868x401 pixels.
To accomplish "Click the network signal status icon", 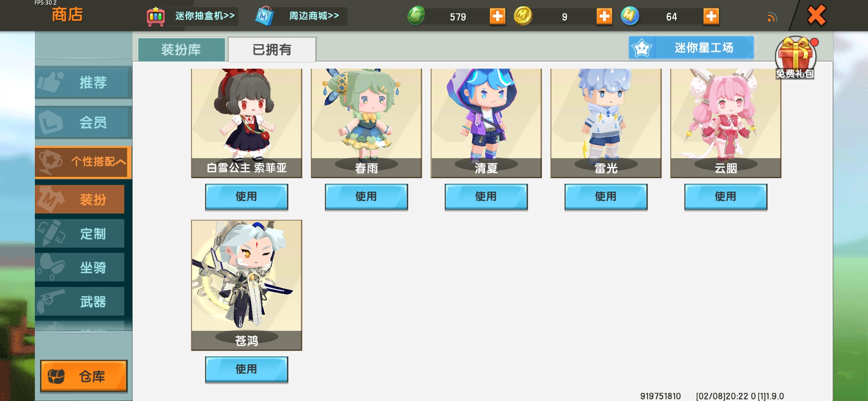I will (x=772, y=17).
